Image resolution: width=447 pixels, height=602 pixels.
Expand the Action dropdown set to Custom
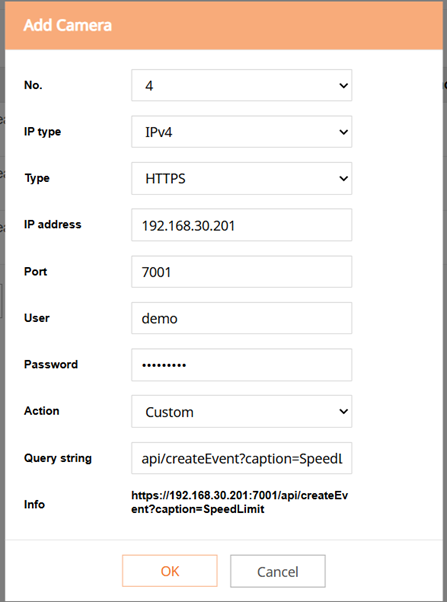pyautogui.click(x=242, y=412)
